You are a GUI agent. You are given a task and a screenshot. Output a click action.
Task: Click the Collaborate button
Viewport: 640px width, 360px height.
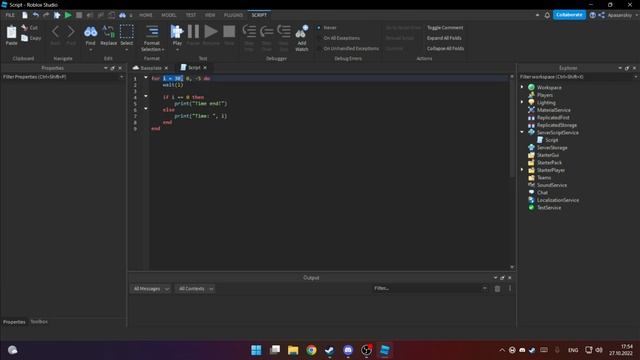tap(569, 15)
